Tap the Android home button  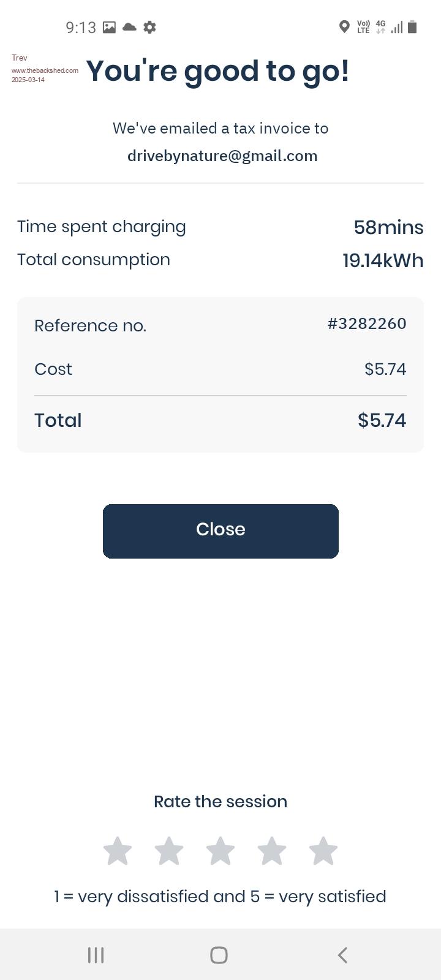219,954
